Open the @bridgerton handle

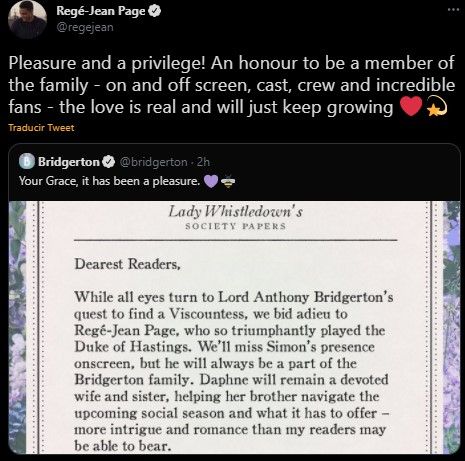(153, 162)
